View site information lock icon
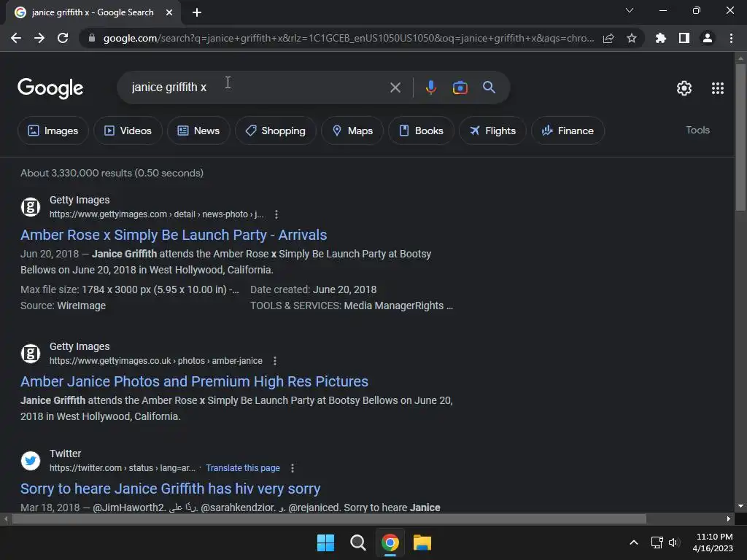This screenshot has height=560, width=747. click(x=92, y=38)
